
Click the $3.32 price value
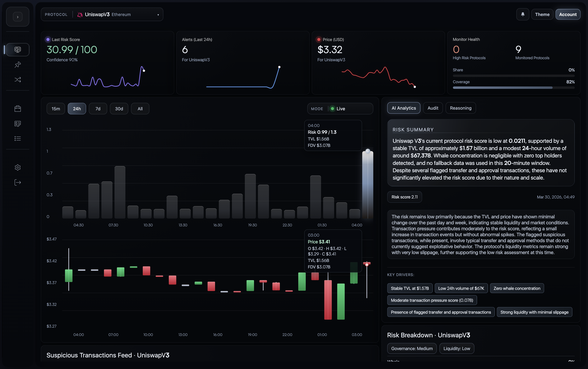(330, 50)
